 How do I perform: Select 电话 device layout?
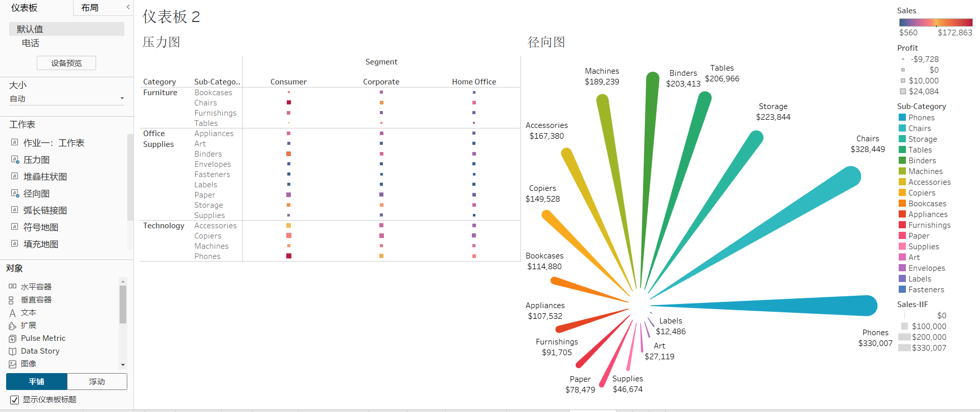pyautogui.click(x=31, y=43)
